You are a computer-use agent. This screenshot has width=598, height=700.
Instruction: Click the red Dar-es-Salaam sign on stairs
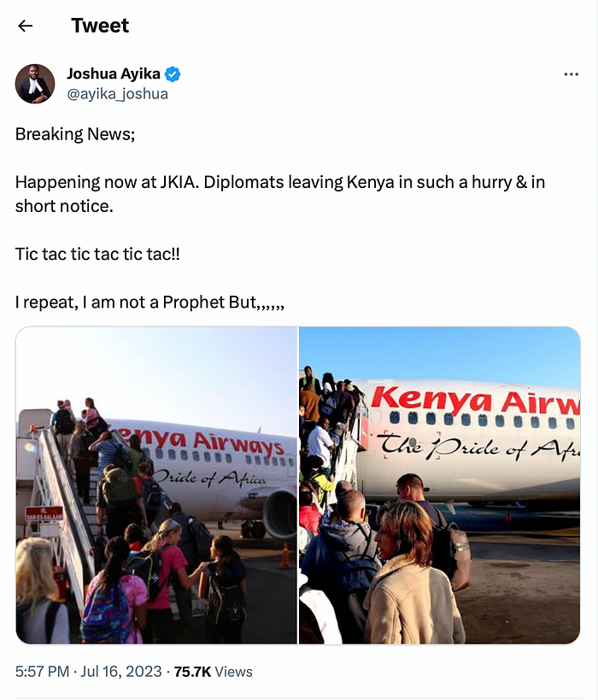(x=44, y=513)
